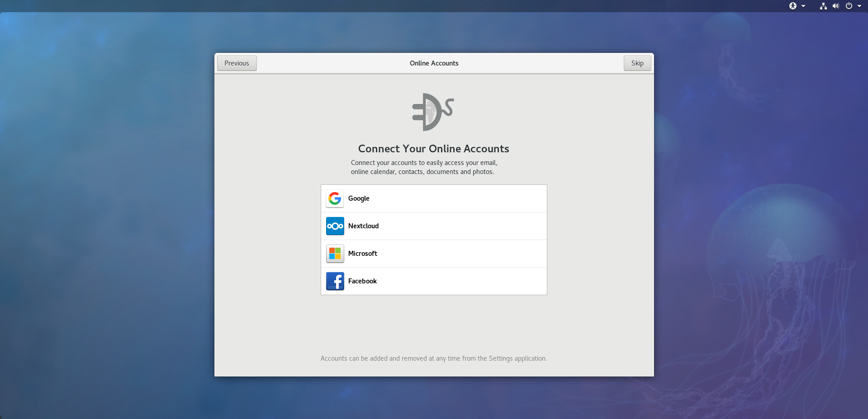Select the Google account label

pyautogui.click(x=359, y=198)
